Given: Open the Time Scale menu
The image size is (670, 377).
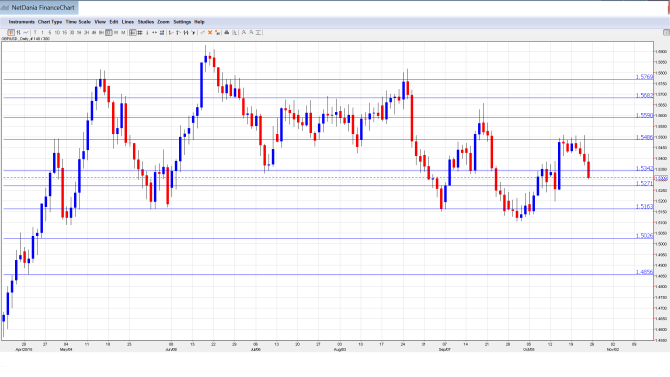Looking at the screenshot, I should 78,22.
